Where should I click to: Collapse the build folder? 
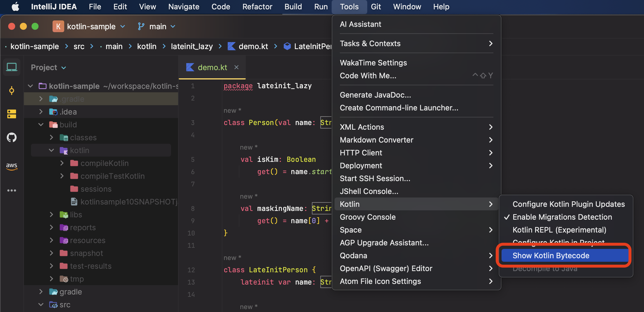[x=41, y=124]
